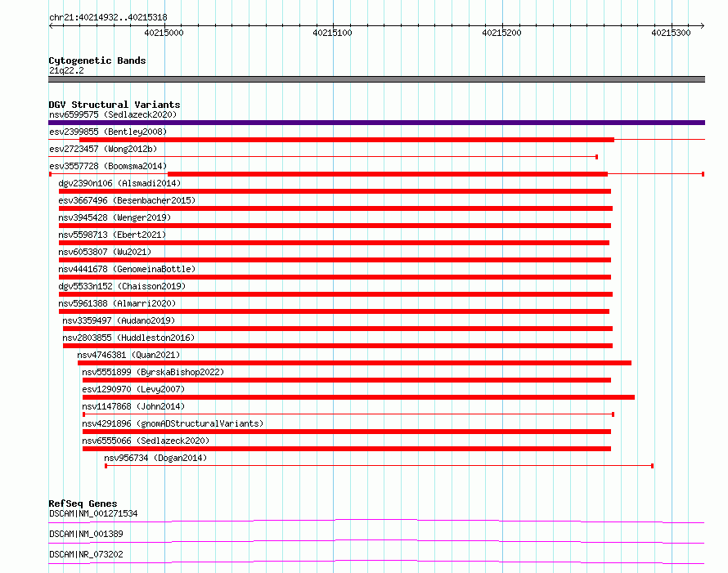Open gene DSCAM|NM_001271534 label
The height and width of the screenshot is (573, 728).
point(93,513)
